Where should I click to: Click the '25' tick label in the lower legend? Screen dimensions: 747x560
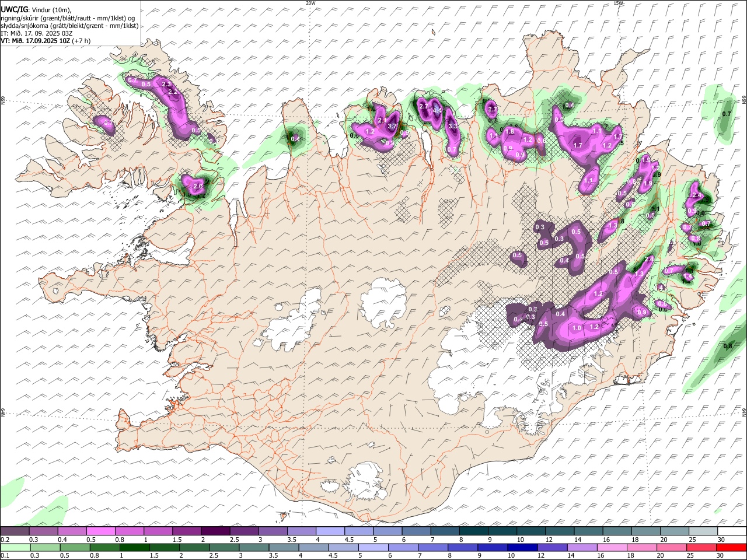coord(691,556)
